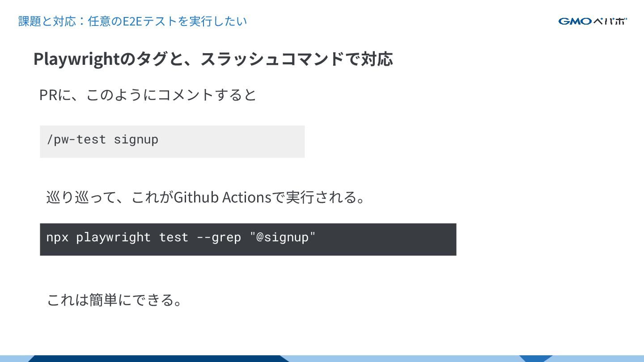The height and width of the screenshot is (362, 644).
Task: Click the word signup in the gray code box
Action: [x=136, y=139]
